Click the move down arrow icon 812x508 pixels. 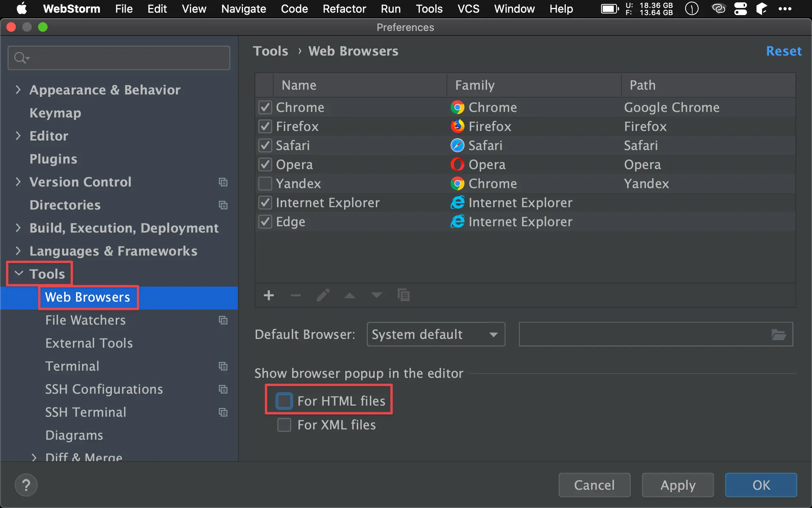pyautogui.click(x=376, y=295)
